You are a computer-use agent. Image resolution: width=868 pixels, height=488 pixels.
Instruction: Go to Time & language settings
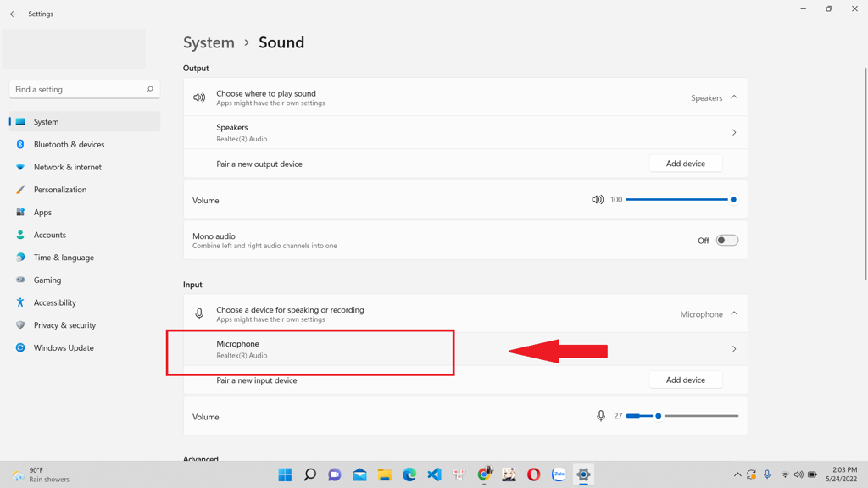click(x=85, y=258)
